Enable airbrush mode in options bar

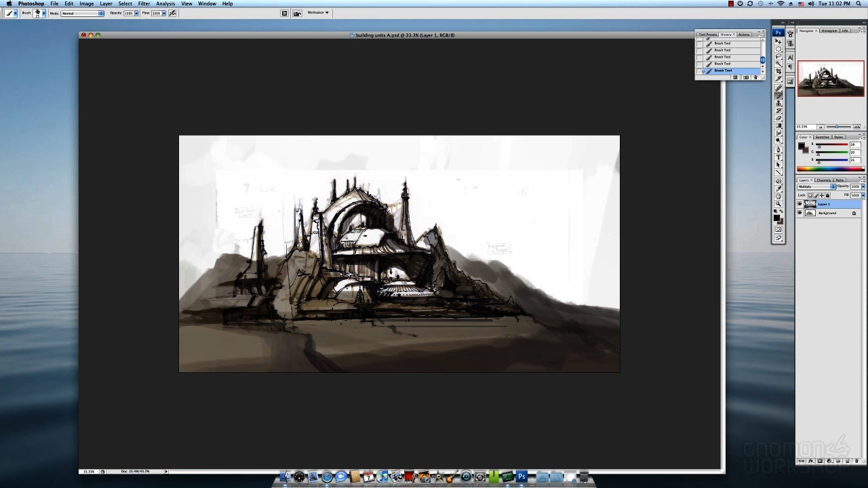coord(172,13)
